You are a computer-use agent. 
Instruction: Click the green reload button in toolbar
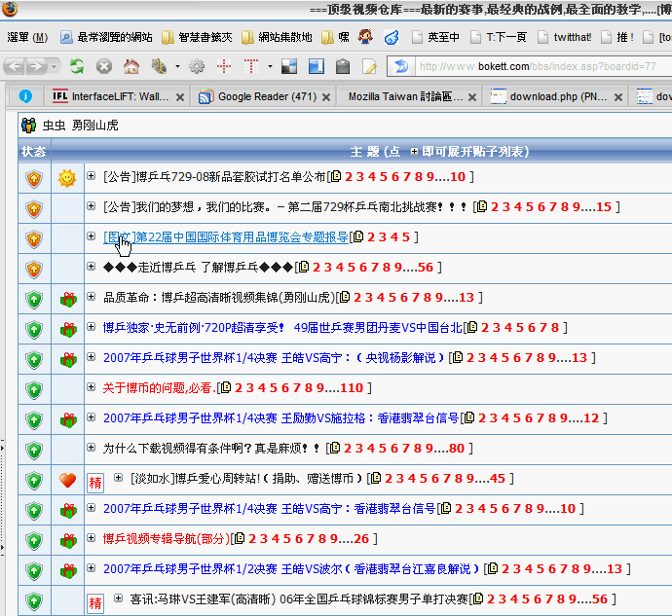click(x=77, y=67)
